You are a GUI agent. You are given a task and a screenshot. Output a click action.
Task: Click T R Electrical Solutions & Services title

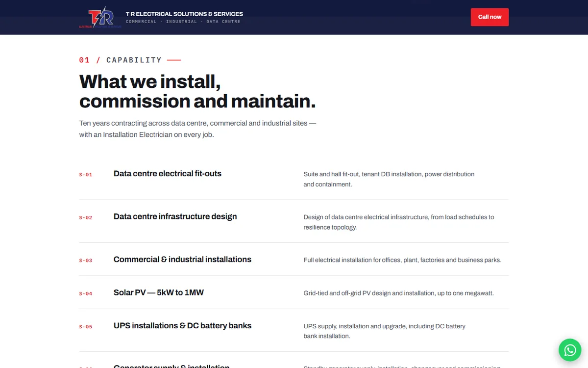pos(184,14)
